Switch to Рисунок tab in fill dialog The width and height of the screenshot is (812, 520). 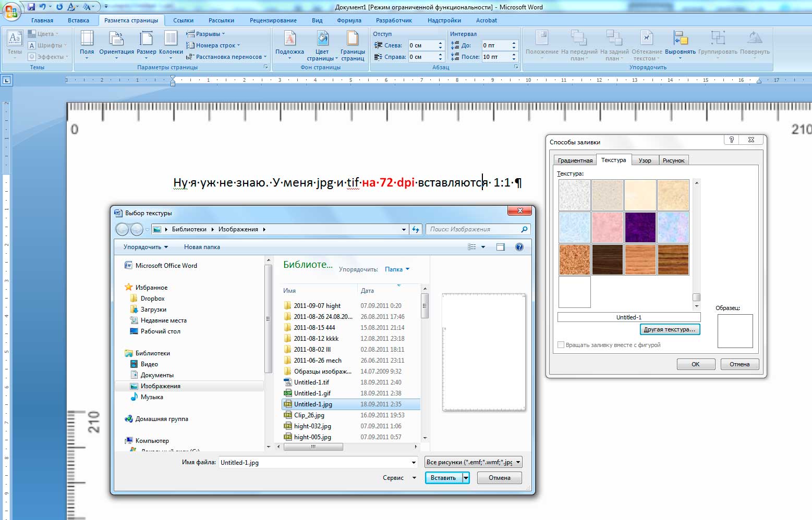674,160
